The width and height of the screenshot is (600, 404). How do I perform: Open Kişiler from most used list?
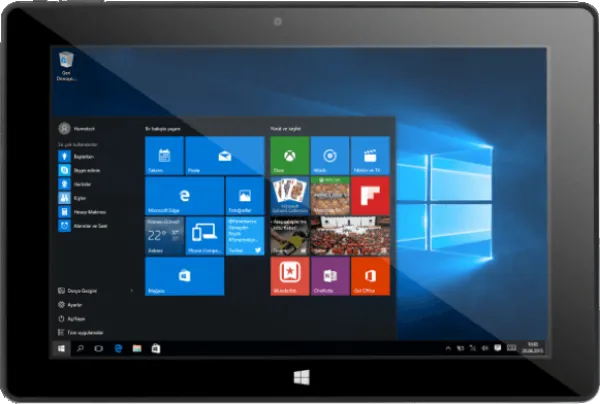tap(73, 198)
